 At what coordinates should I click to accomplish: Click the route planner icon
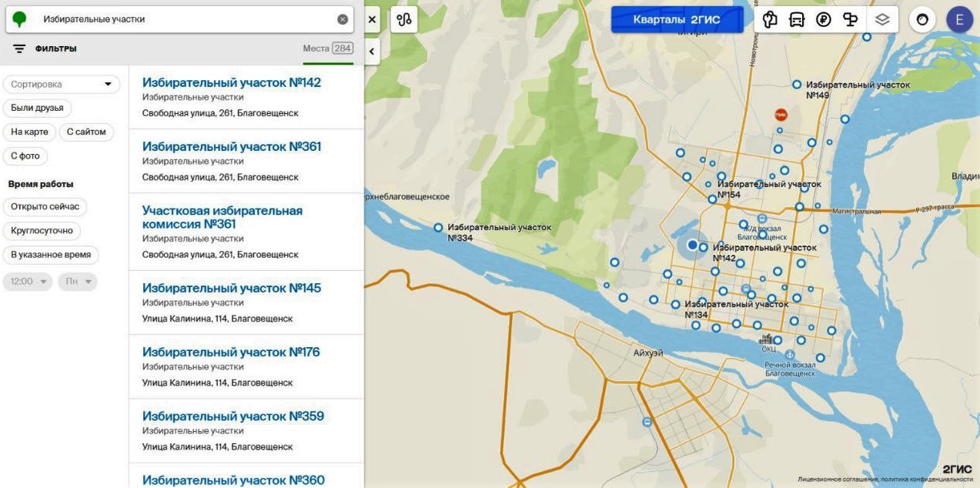404,20
